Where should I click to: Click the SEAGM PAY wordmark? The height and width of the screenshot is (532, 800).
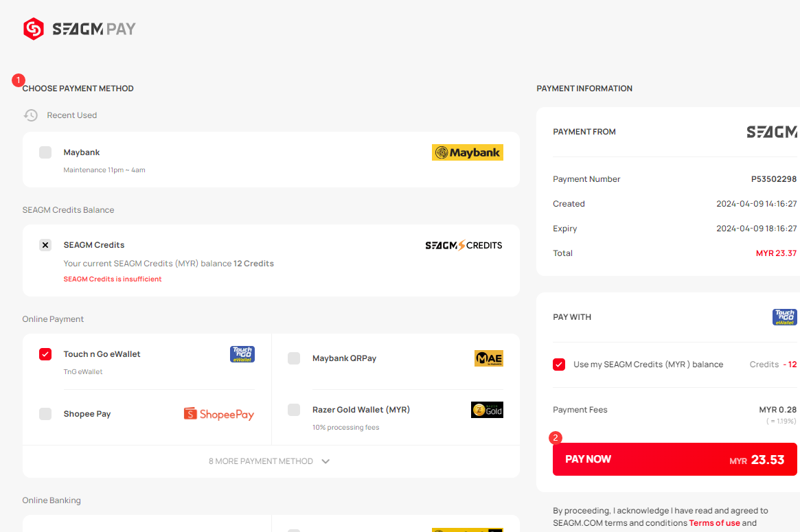[x=94, y=29]
